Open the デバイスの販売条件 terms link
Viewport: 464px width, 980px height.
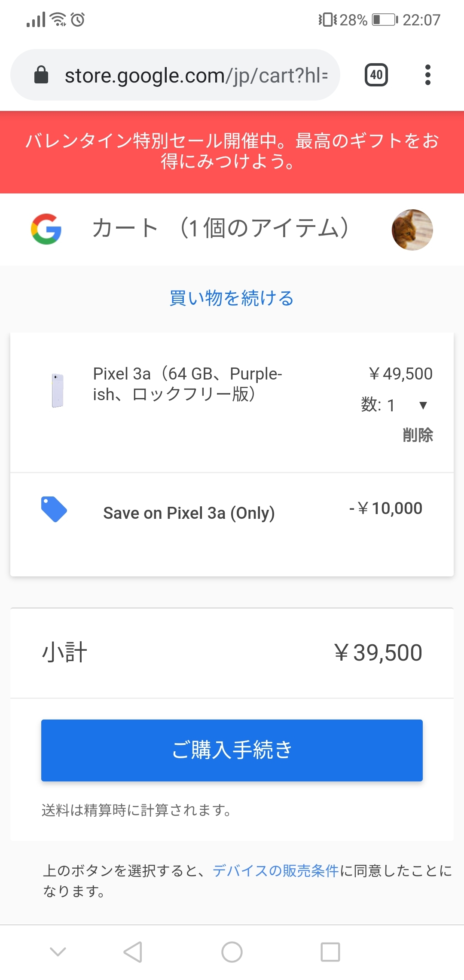(x=276, y=871)
